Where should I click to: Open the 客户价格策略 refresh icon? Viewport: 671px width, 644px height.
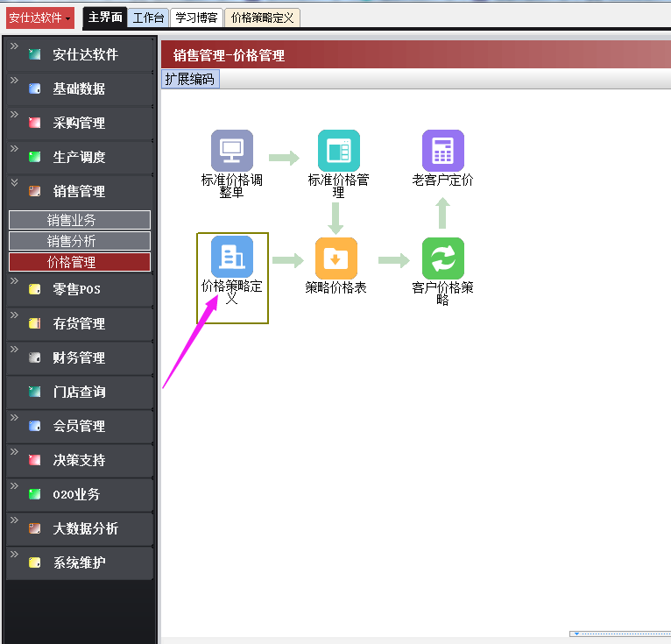click(443, 258)
